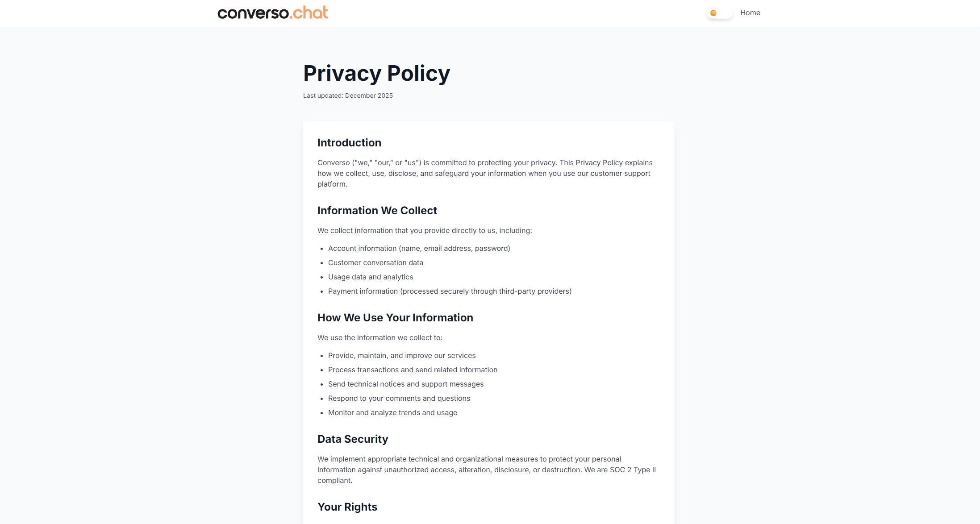Screen dimensions: 980x524
Task: Click the 'Account information' bullet item
Action: click(x=419, y=248)
